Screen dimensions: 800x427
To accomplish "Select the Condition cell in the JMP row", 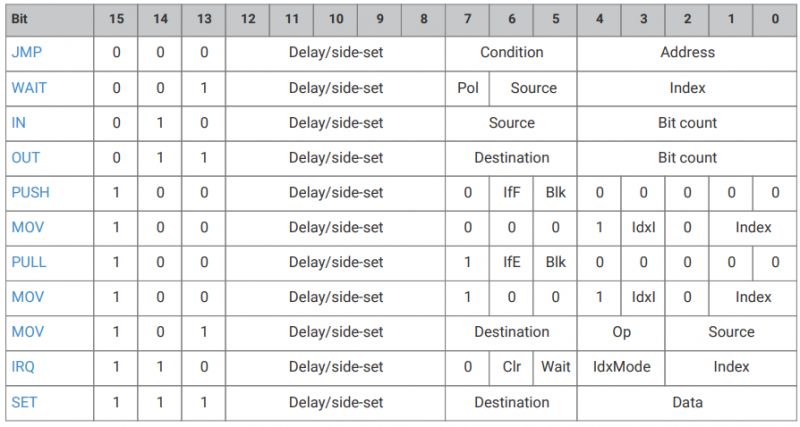I will point(511,53).
